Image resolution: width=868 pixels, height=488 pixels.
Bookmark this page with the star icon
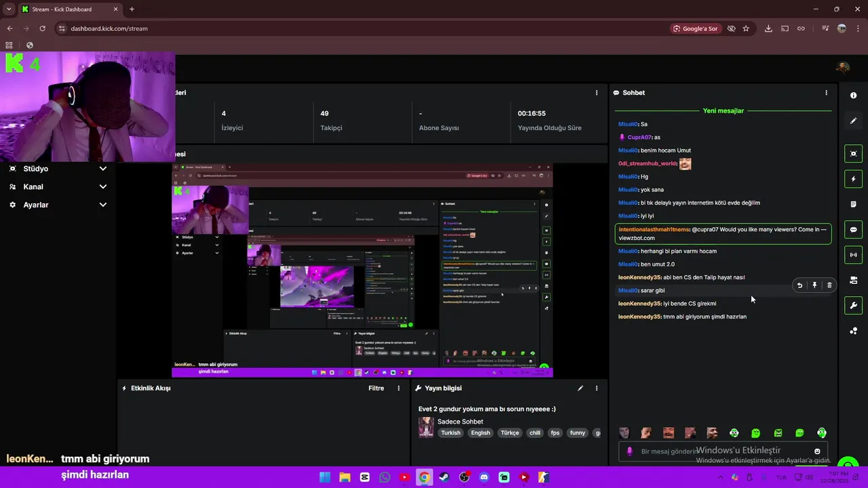746,28
